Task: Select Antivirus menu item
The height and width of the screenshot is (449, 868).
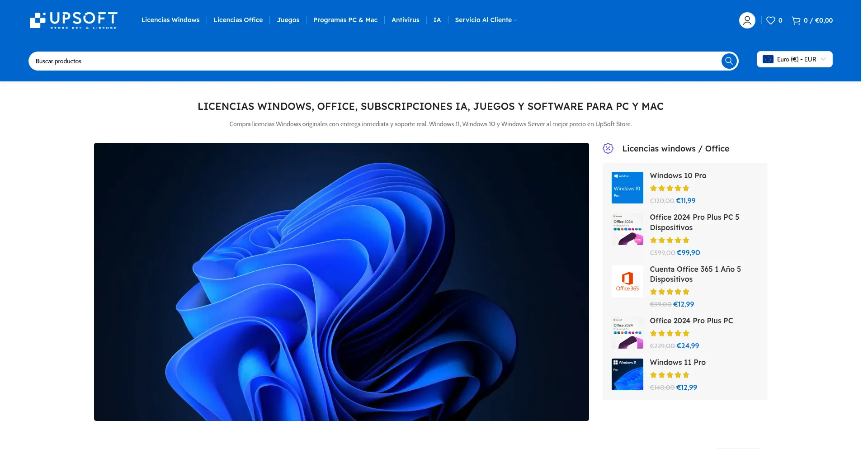Action: [x=406, y=20]
